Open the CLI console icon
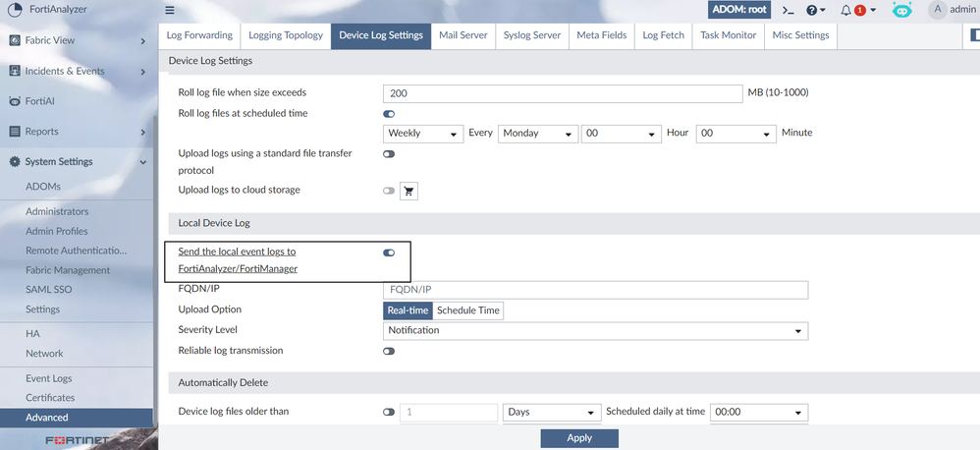The image size is (980, 450). [789, 10]
